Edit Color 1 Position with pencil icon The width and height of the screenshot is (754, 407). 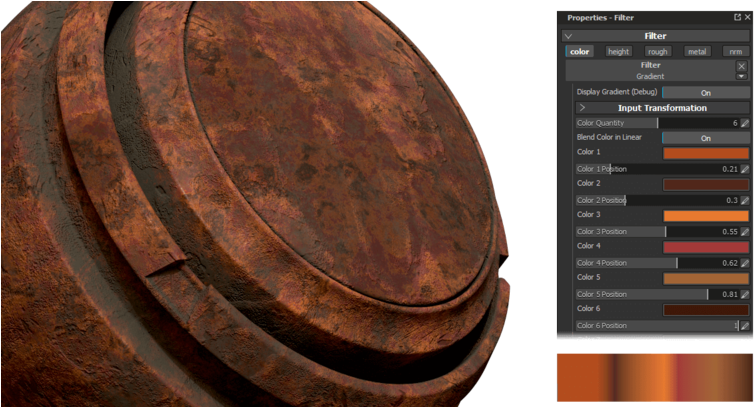tap(745, 169)
